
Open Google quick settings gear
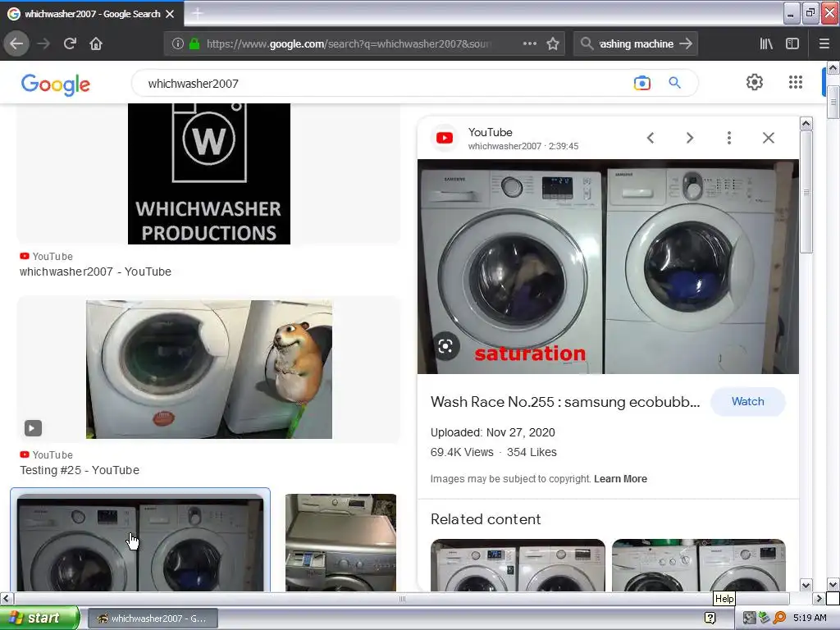[755, 82]
